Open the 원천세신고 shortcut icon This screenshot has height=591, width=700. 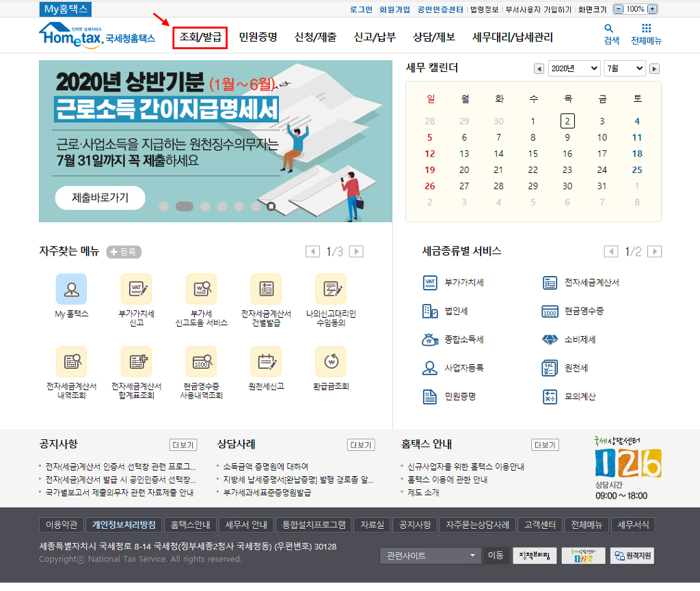click(266, 361)
